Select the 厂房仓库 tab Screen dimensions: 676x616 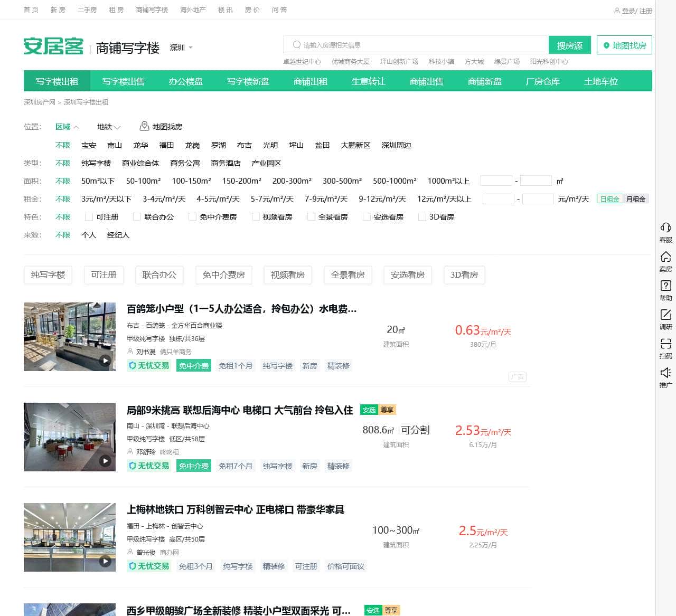point(543,81)
